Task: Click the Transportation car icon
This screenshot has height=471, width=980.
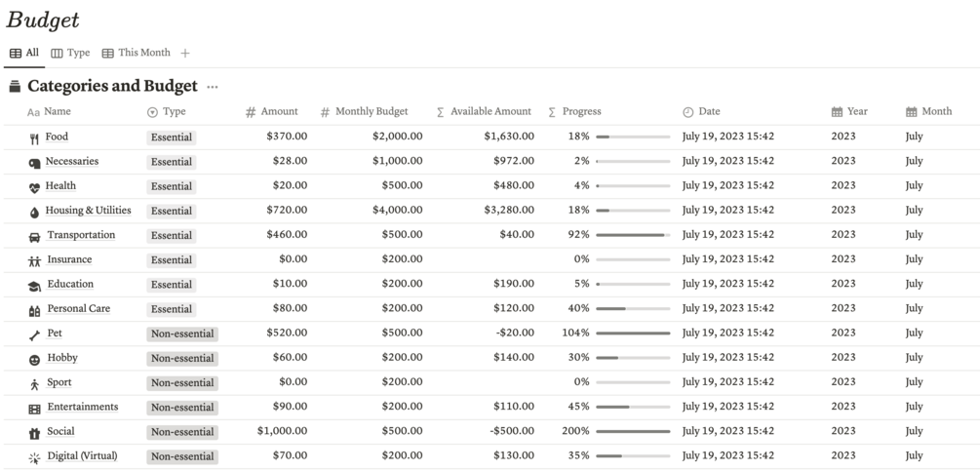Action: (34, 236)
